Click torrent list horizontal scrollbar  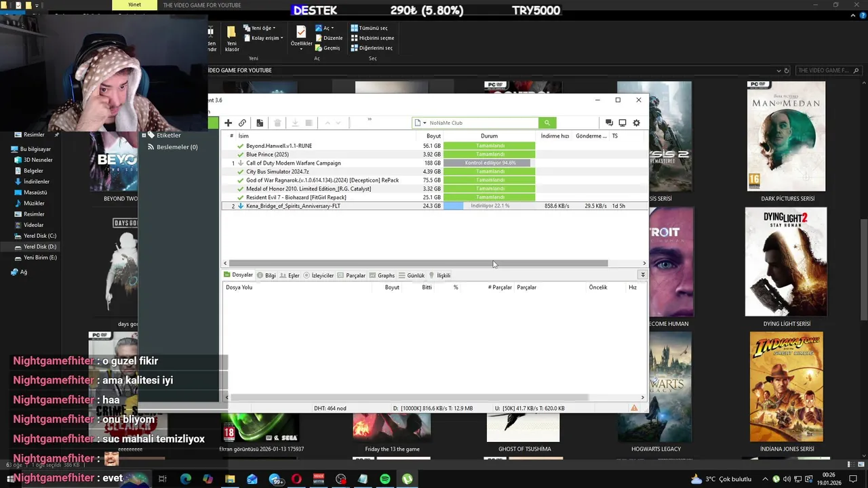tap(418, 263)
